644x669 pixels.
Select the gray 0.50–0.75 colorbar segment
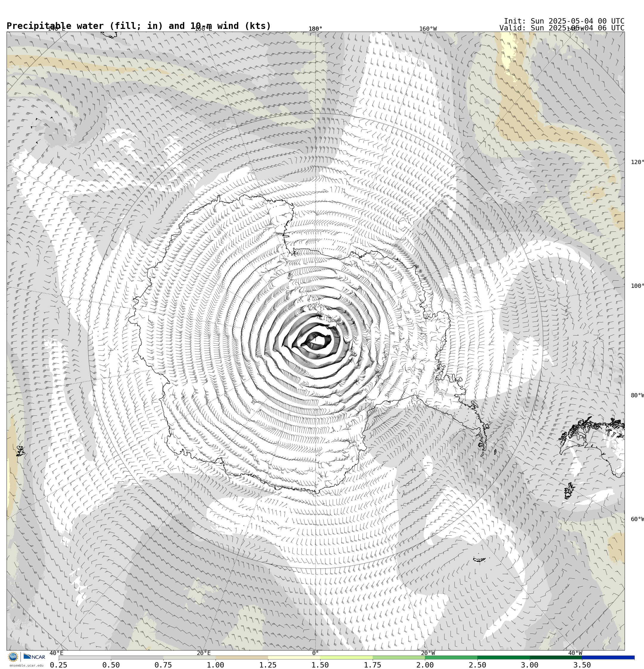coord(137,657)
